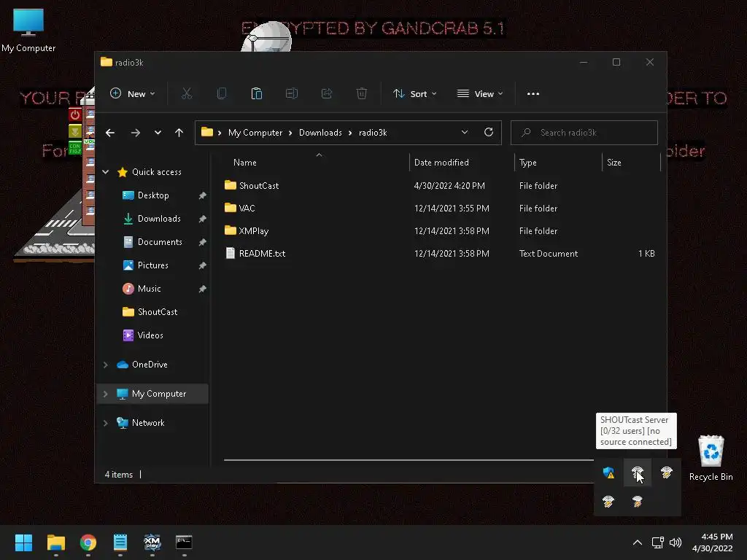This screenshot has height=560, width=747.
Task: Click the highlighted SHOUTcast Server tray icon
Action: (637, 472)
